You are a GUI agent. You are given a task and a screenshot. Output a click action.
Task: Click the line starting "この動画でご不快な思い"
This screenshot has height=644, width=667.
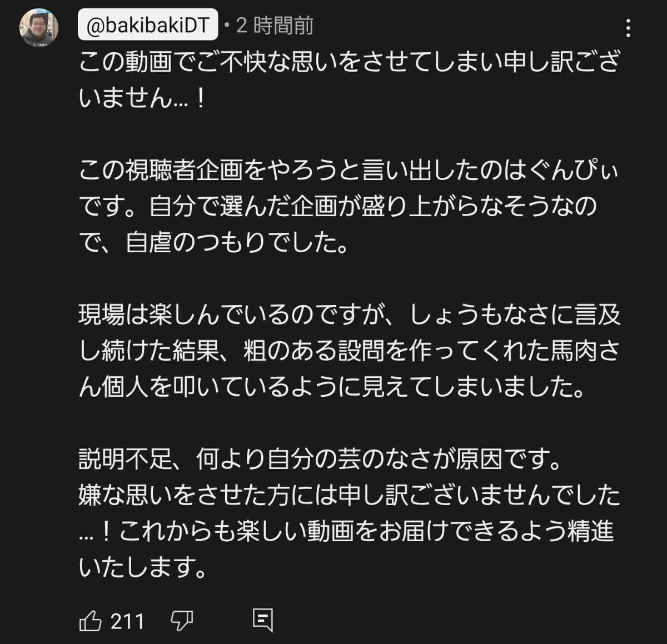(x=349, y=62)
